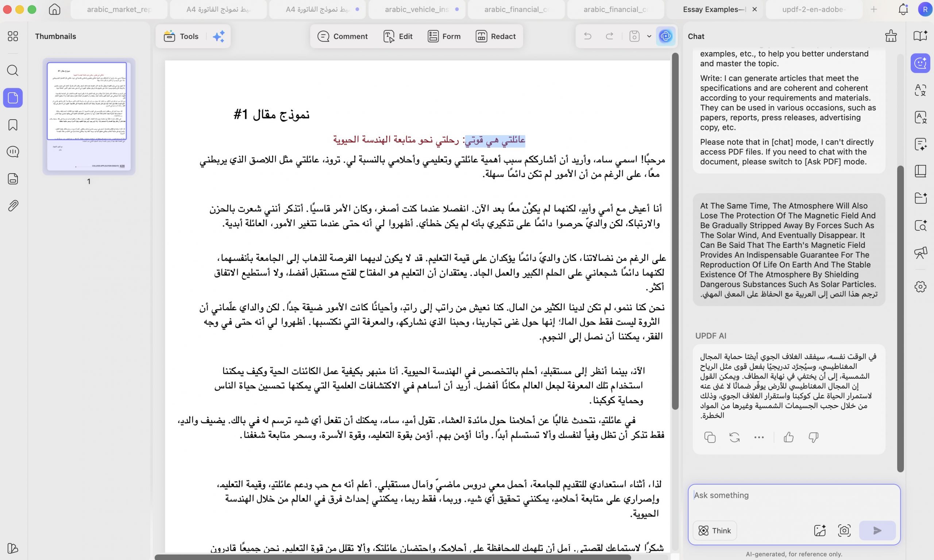Select the Essay Examples tab
The image size is (934, 560).
(714, 9)
